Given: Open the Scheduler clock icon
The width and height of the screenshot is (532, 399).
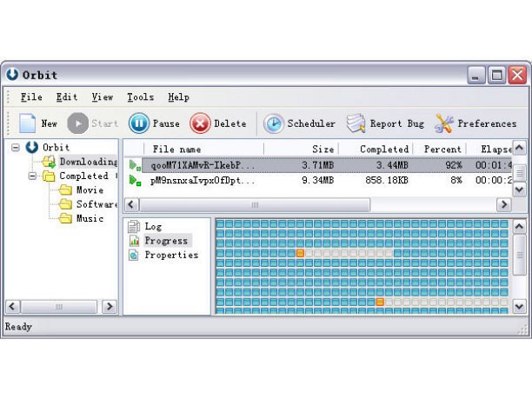Looking at the screenshot, I should tap(274, 123).
